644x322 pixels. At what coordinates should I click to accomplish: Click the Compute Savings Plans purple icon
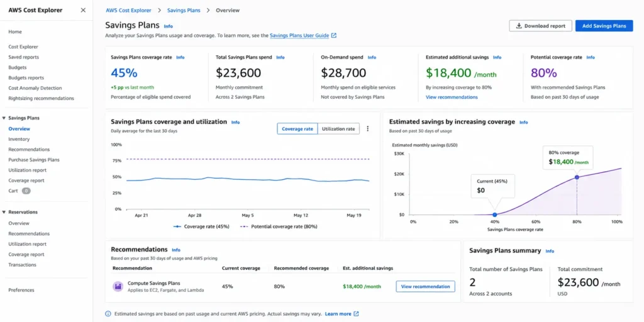pos(118,287)
